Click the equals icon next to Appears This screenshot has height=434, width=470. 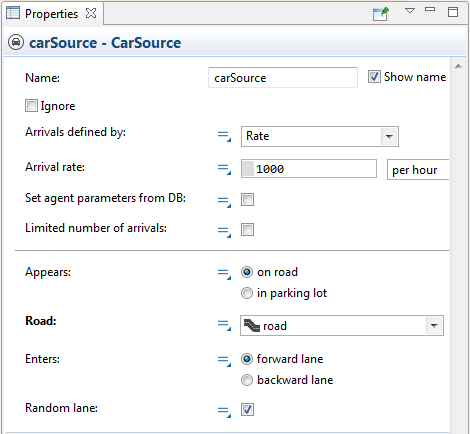click(x=224, y=274)
